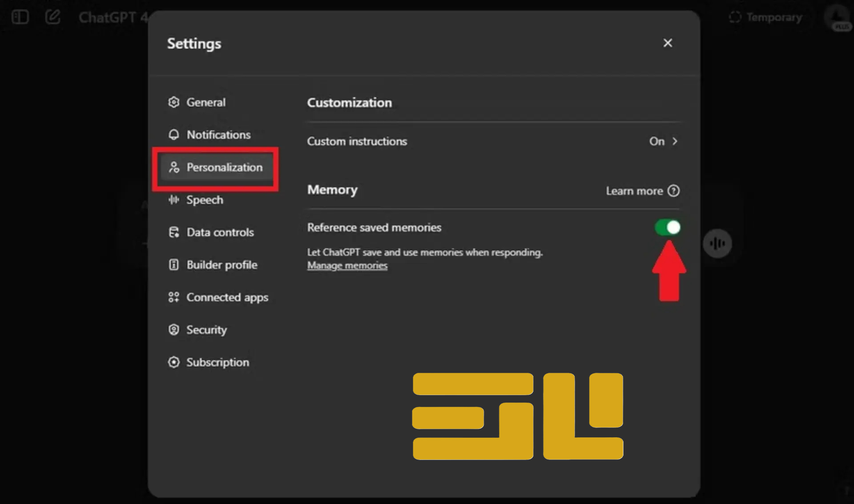Select the Personalization settings tab
The width and height of the screenshot is (854, 504).
[x=216, y=168]
